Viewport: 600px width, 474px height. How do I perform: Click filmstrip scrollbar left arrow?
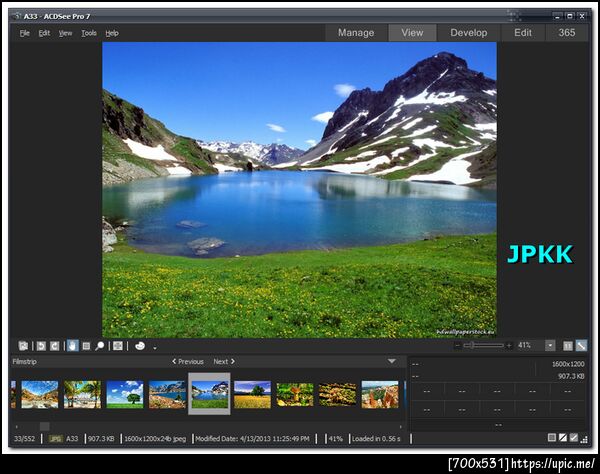(16, 426)
